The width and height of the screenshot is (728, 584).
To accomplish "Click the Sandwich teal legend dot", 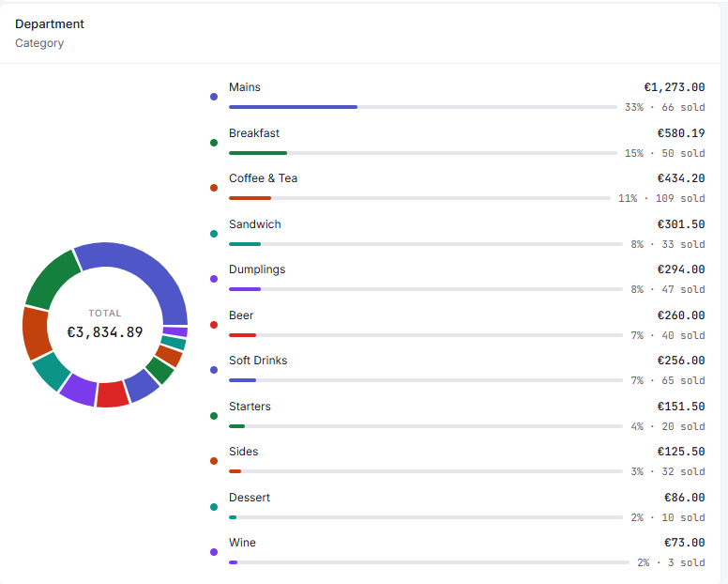I will coord(214,234).
